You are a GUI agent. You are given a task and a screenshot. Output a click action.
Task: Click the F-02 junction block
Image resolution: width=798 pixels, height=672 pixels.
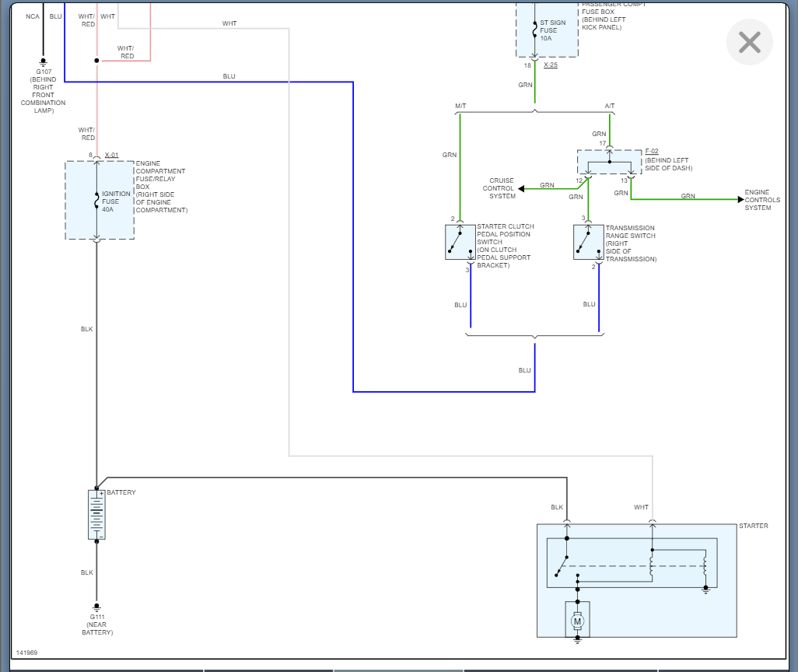609,162
